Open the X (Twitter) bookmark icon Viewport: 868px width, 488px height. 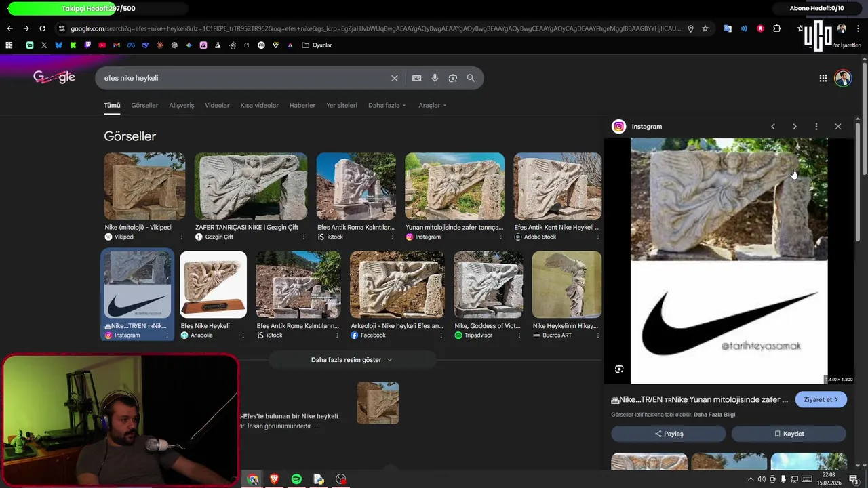coord(44,45)
